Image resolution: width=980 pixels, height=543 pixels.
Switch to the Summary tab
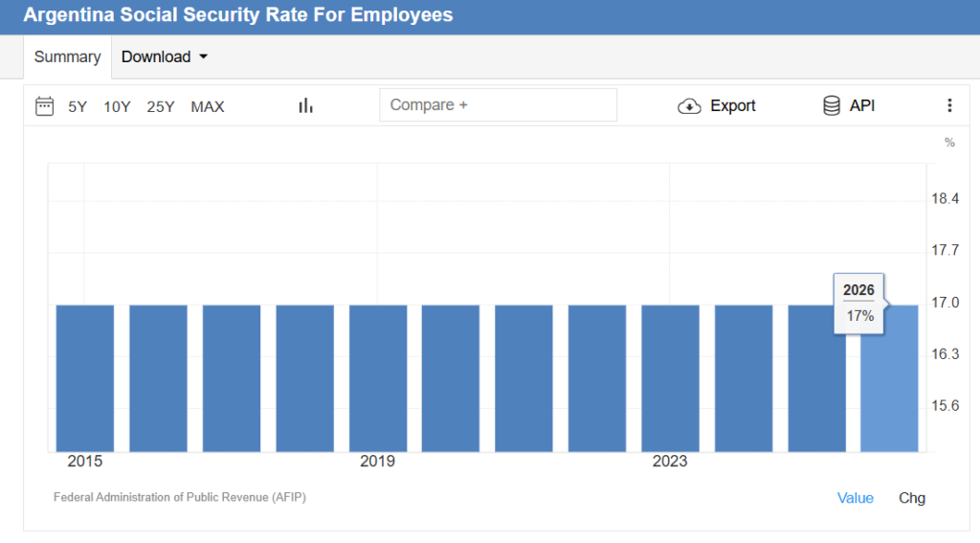coord(67,57)
